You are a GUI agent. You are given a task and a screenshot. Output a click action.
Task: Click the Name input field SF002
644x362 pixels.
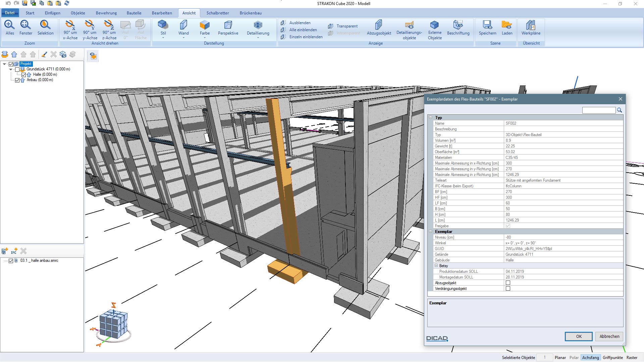[562, 123]
